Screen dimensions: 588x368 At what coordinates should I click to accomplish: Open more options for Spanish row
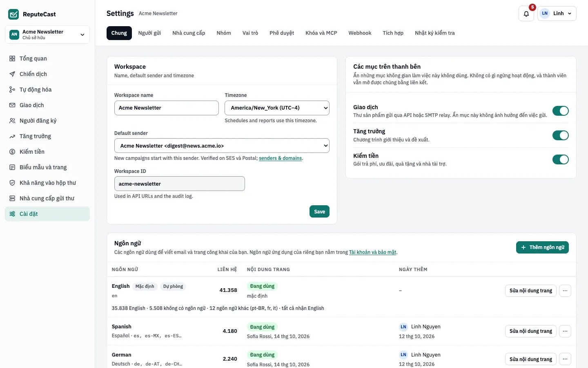[565, 331]
